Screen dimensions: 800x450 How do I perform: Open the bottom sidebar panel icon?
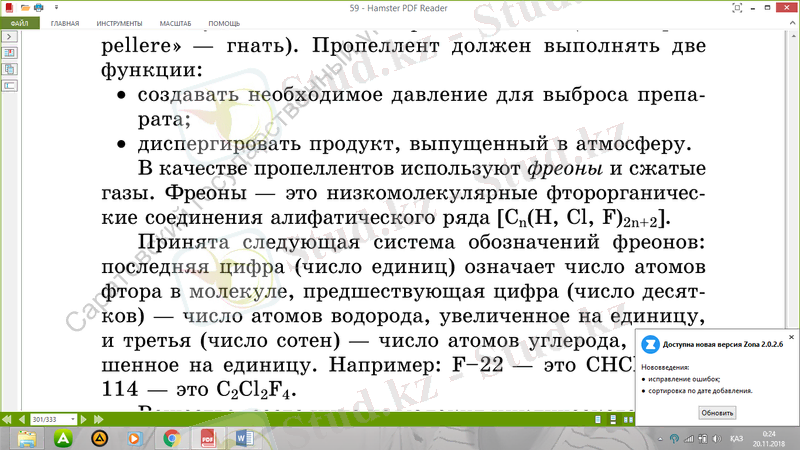coord(10,86)
